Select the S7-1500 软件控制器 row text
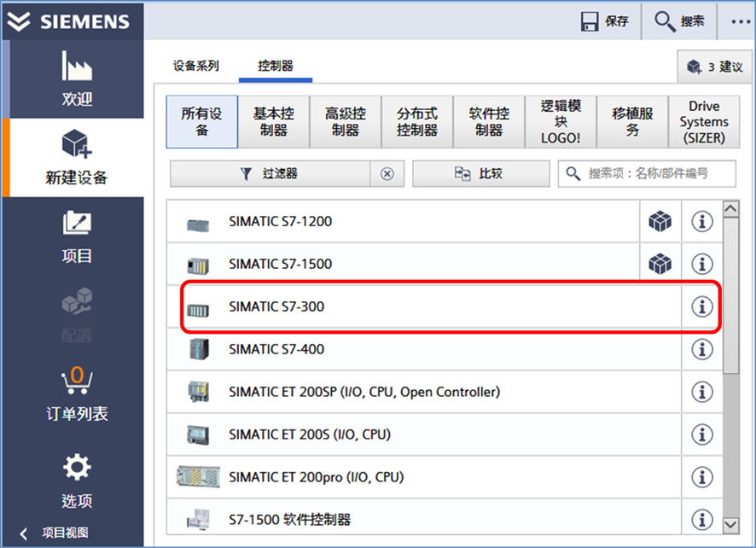Screen dimensions: 756x548 290,520
